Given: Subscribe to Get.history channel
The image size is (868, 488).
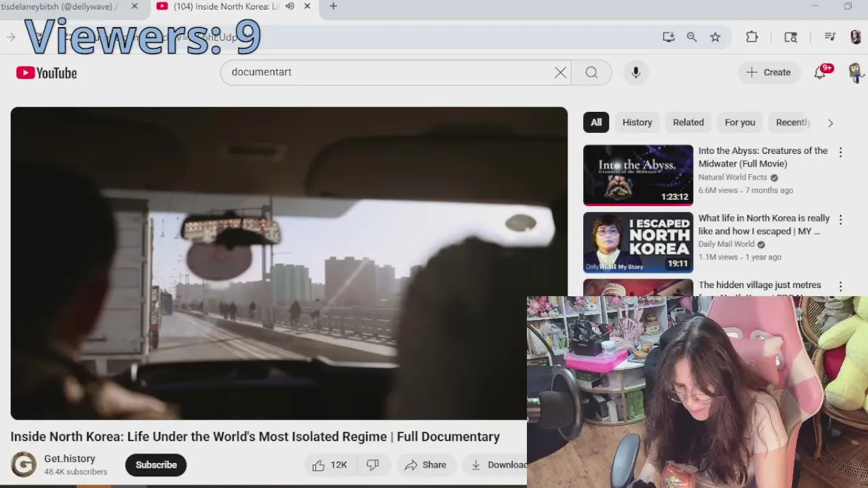Looking at the screenshot, I should [156, 465].
